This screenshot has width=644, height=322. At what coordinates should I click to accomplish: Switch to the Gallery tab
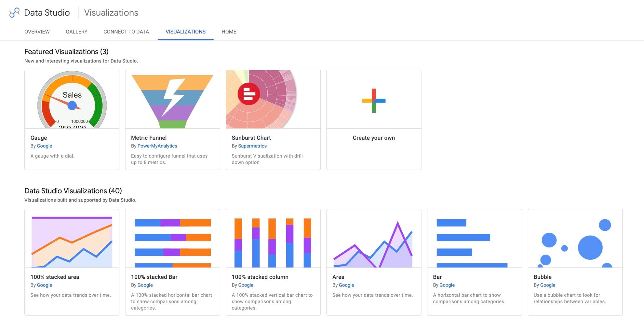point(76,32)
